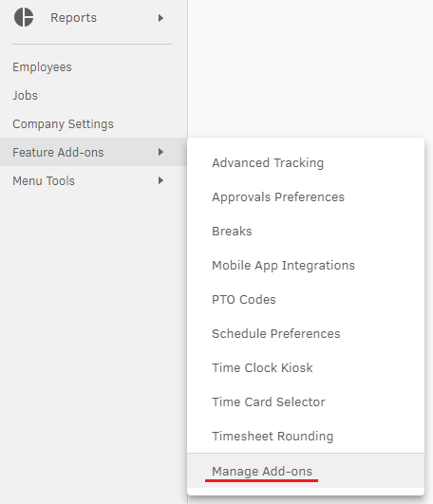Expand the Menu Tools submenu arrow
The image size is (433, 504).
(160, 180)
